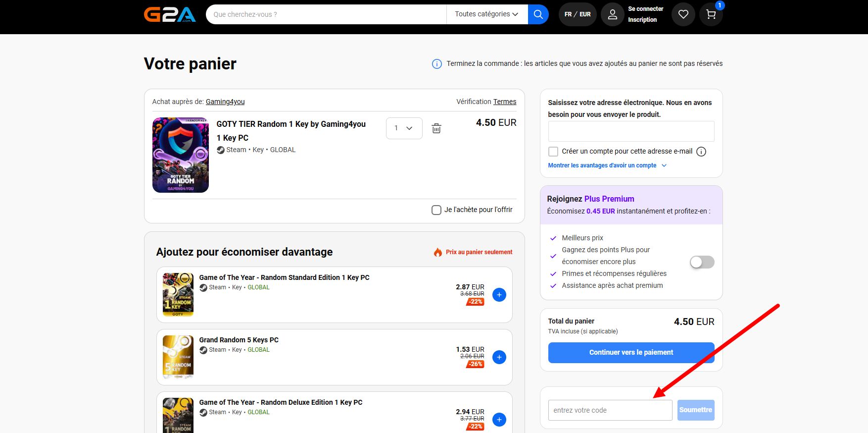Open the GOTY TIER Random product thumbnail
The height and width of the screenshot is (433, 868).
181,155
